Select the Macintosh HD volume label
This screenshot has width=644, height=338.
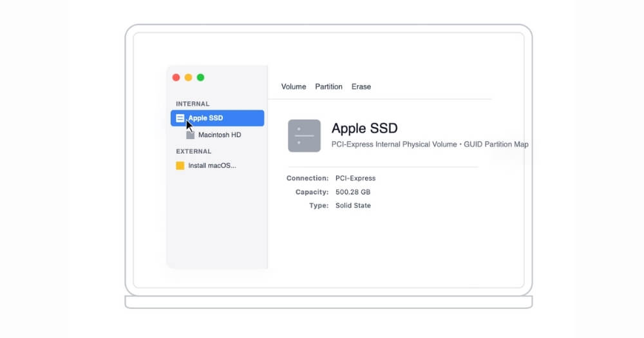click(x=220, y=135)
